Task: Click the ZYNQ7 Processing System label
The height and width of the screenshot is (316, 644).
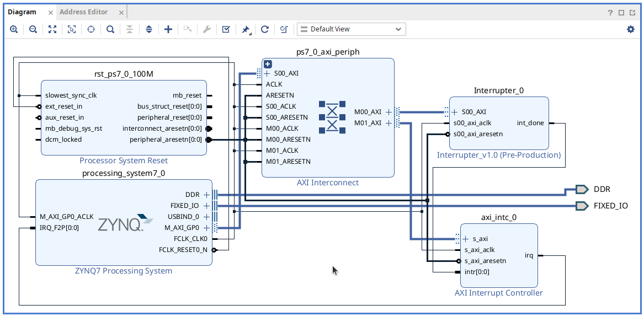Action: point(124,271)
